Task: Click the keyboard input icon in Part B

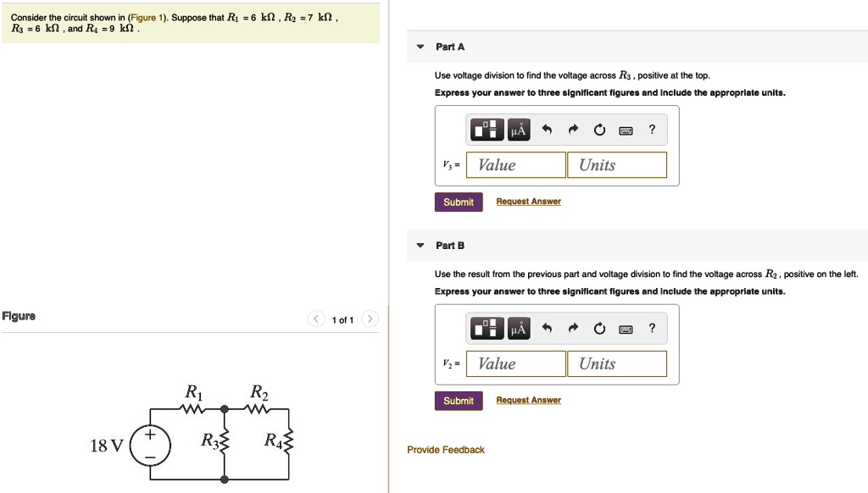Action: (625, 328)
